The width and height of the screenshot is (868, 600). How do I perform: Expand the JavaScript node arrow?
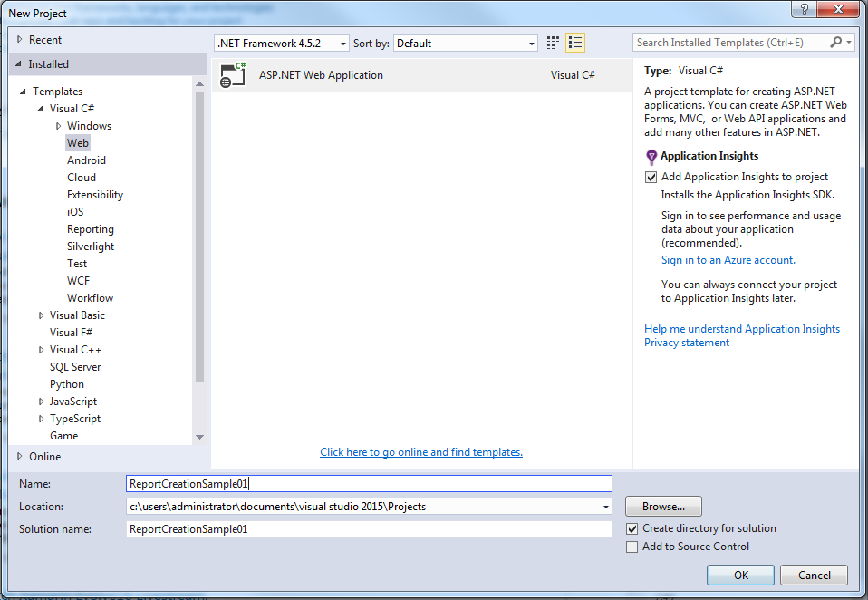[41, 402]
